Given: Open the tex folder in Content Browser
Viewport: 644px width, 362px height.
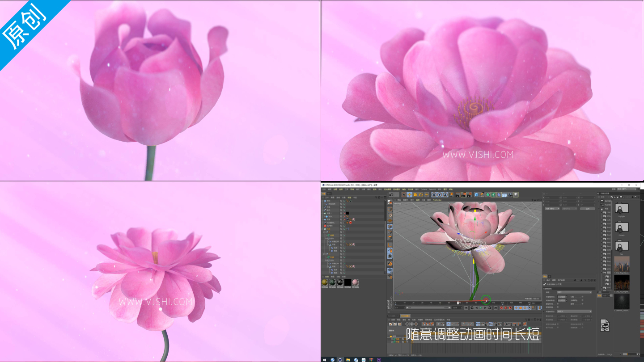Looking at the screenshot, I should coord(622,247).
